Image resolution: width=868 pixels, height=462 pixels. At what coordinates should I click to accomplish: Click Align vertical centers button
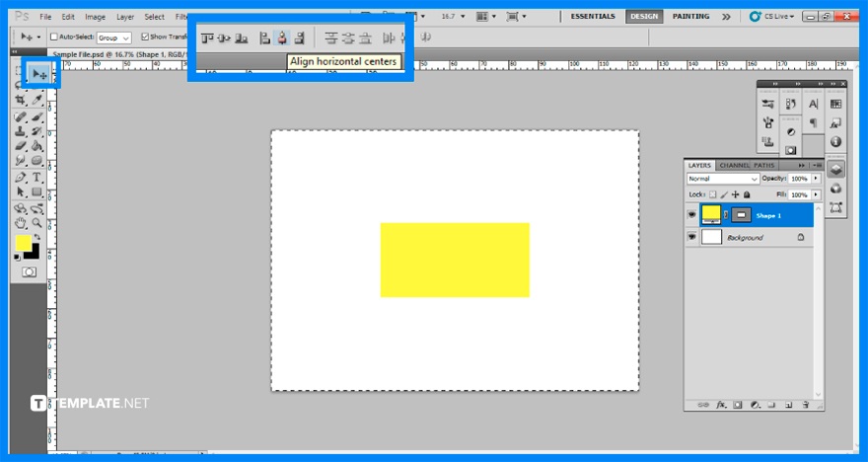click(224, 38)
